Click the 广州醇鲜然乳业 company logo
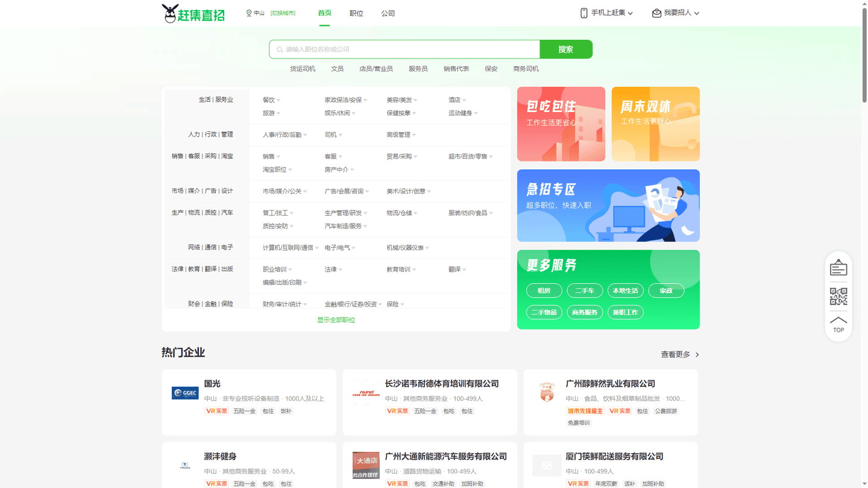868x488 pixels. tap(547, 392)
